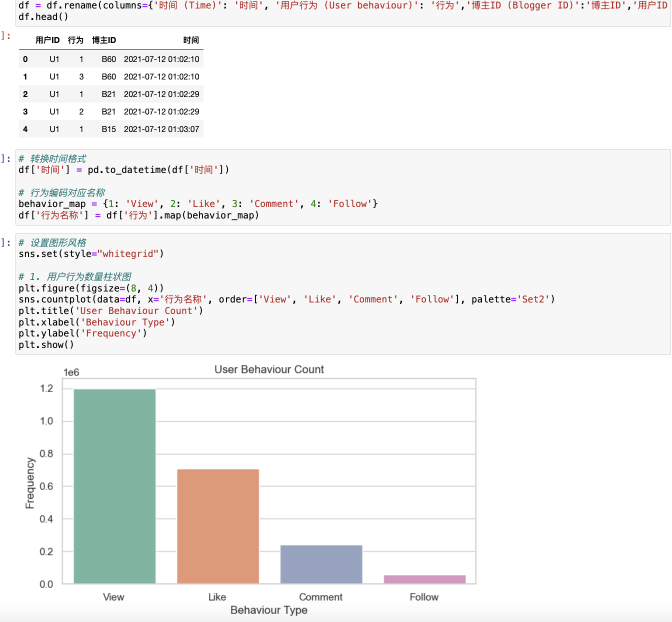Click the 1e6 scale annotation on chart
The height and width of the screenshot is (622, 672).
click(x=71, y=372)
